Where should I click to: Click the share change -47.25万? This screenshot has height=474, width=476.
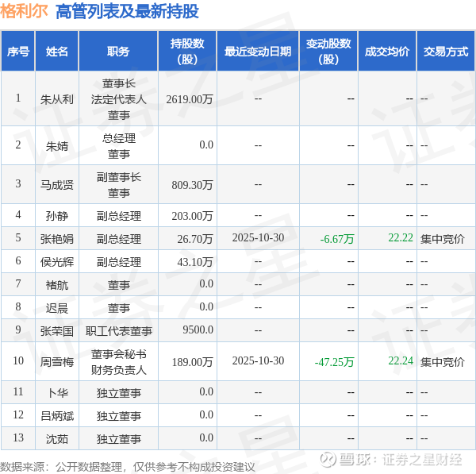pos(334,362)
